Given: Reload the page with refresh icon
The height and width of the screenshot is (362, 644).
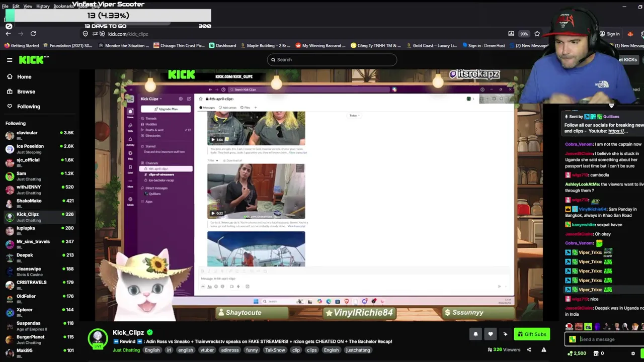Looking at the screenshot, I should pyautogui.click(x=33, y=34).
